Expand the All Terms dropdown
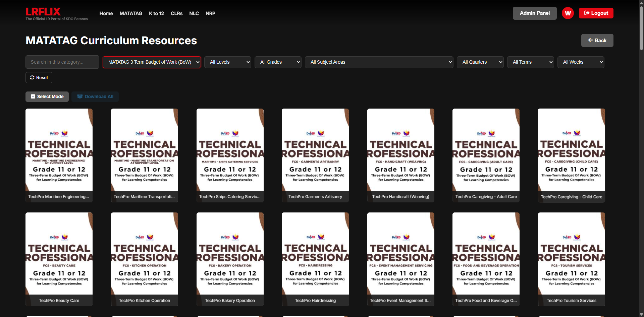This screenshot has width=644, height=317. coord(531,62)
